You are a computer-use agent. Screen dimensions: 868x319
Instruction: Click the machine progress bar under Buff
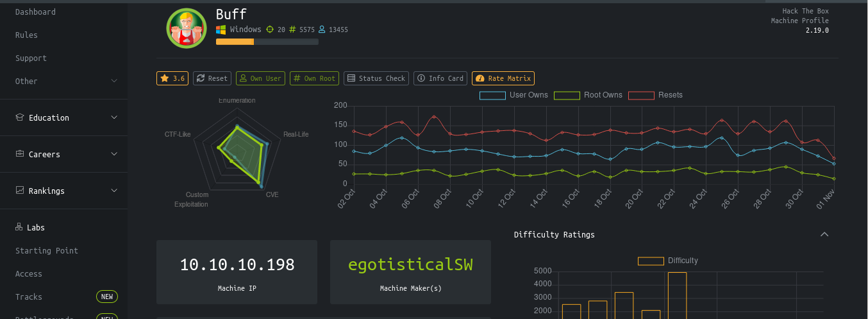click(267, 42)
